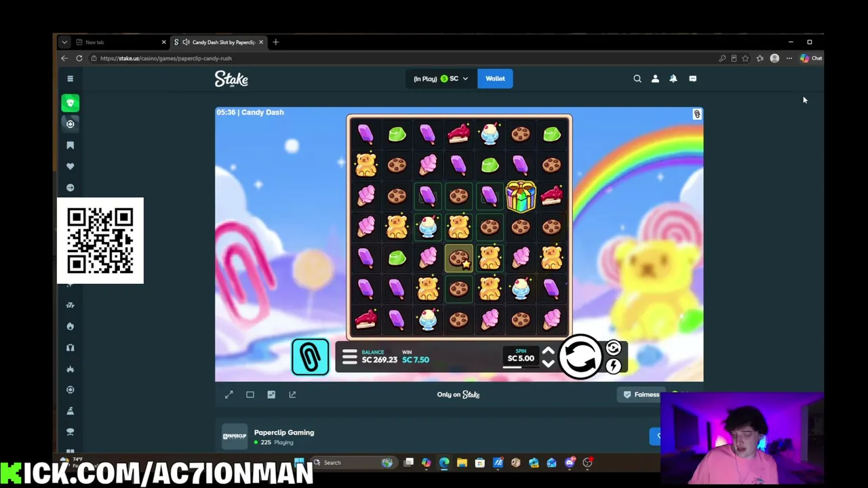
Task: Open Microsoft Store from the taskbar
Action: tap(479, 463)
